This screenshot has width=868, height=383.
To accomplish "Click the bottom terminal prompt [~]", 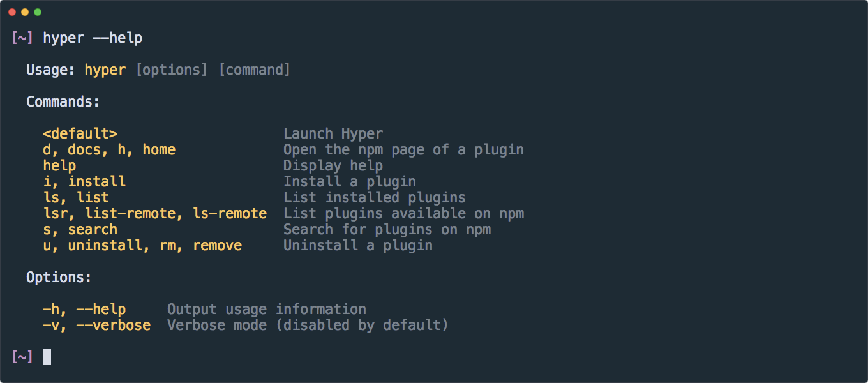I will click(x=22, y=357).
